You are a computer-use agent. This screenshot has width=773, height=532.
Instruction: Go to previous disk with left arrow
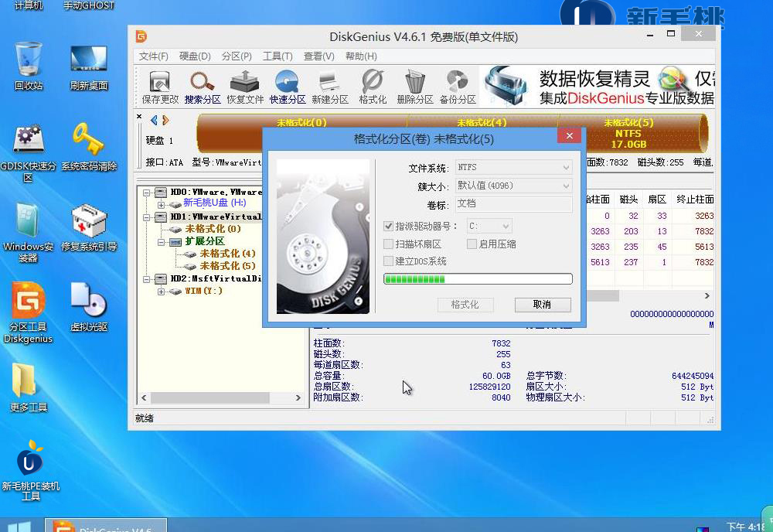point(155,120)
